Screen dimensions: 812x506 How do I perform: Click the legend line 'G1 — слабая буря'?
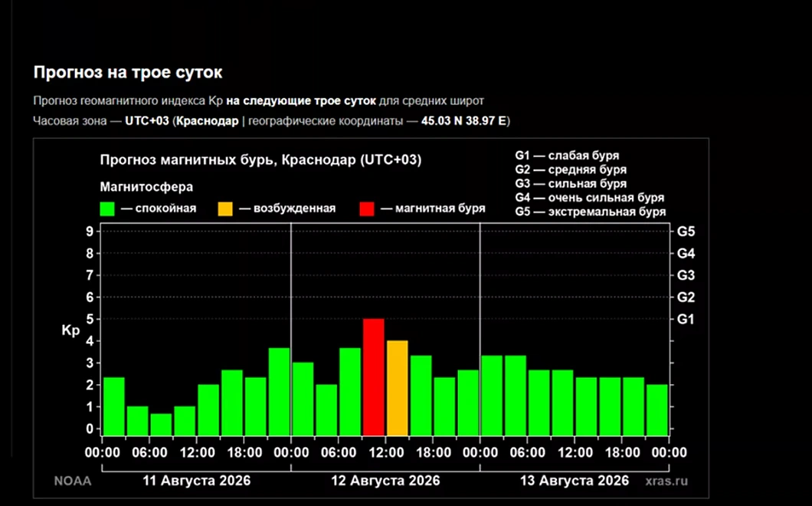(x=567, y=156)
